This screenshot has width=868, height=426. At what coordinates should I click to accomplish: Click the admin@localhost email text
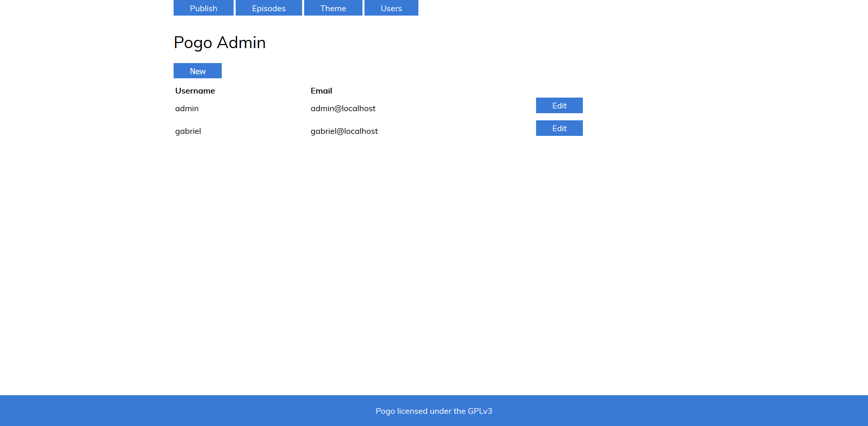pos(343,108)
